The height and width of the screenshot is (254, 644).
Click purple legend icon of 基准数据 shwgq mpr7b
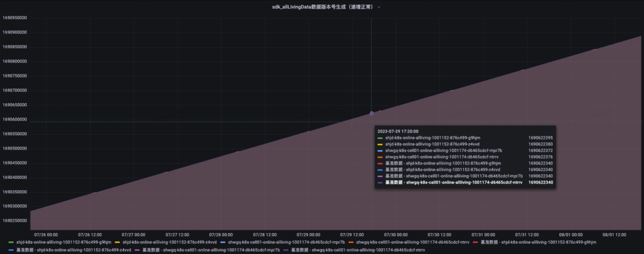[x=137, y=250]
